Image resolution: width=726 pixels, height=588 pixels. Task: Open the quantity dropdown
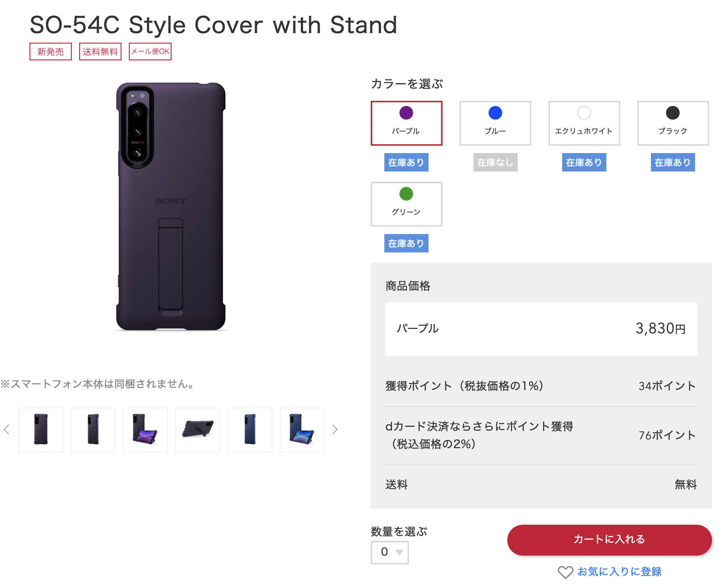click(390, 552)
